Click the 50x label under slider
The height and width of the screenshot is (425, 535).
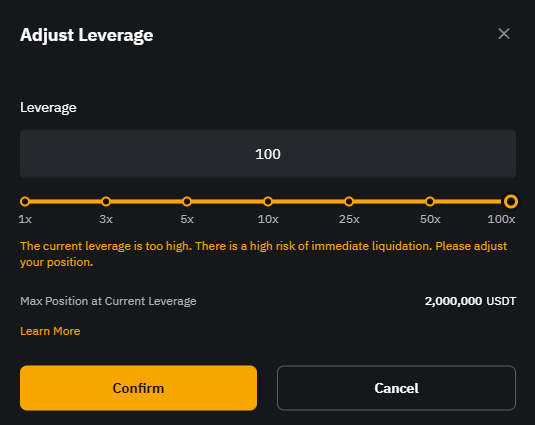(430, 219)
